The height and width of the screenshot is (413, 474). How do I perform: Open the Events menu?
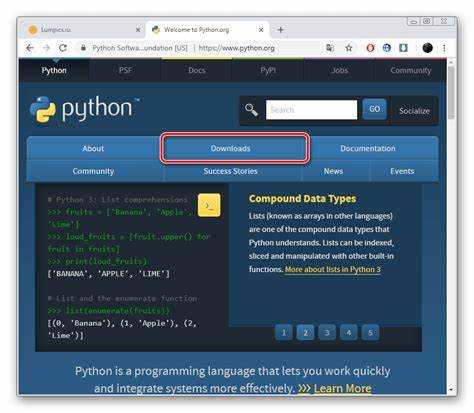coord(402,171)
